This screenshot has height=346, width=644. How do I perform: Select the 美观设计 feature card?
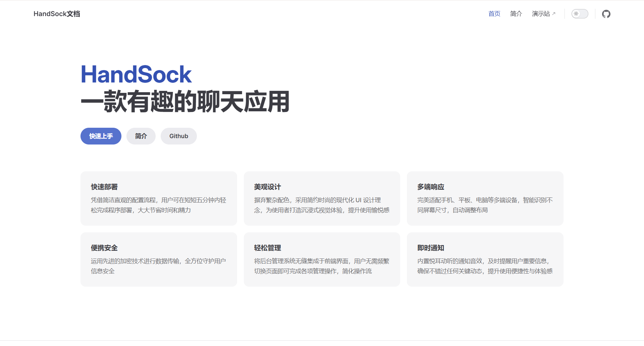tap(322, 198)
